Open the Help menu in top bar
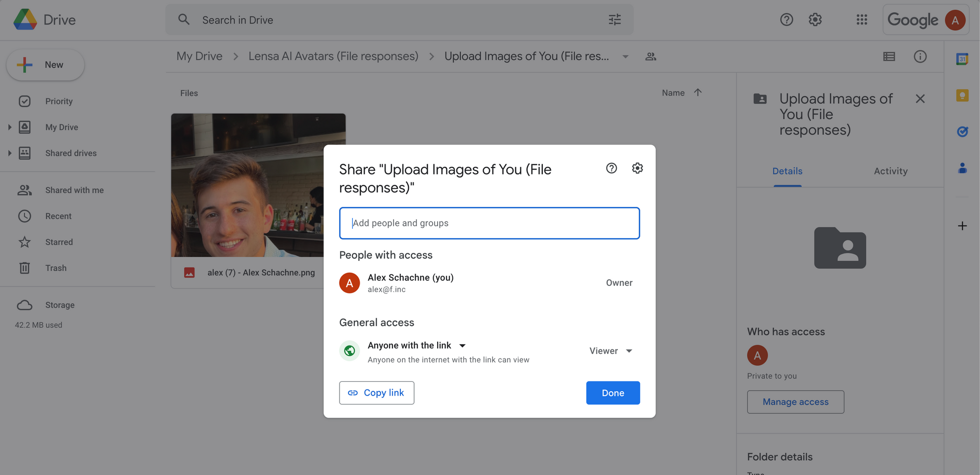This screenshot has width=980, height=475. pos(786,20)
